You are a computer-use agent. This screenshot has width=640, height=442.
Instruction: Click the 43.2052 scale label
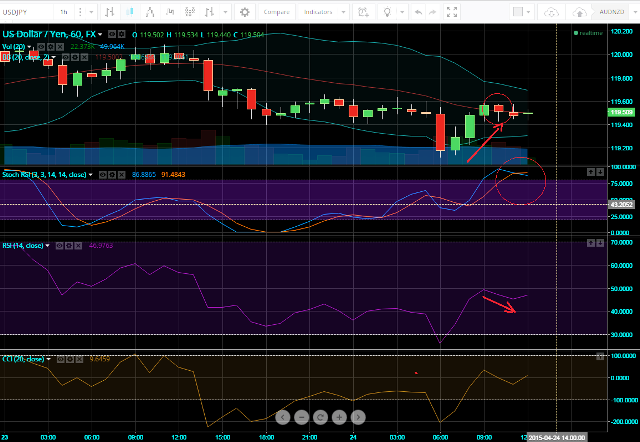pos(620,204)
